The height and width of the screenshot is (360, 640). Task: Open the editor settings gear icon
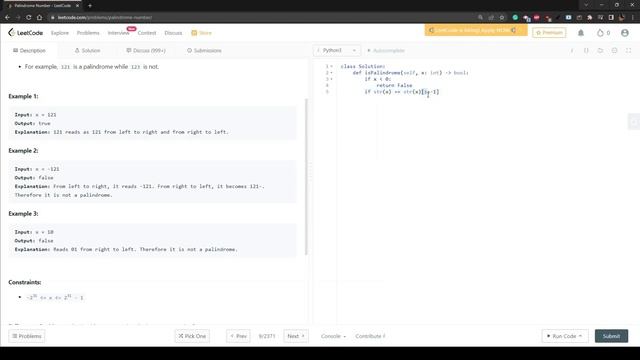click(614, 51)
